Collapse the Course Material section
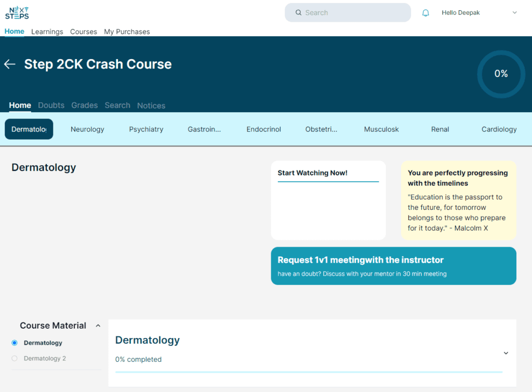Screen dimensions: 532x392 98,326
